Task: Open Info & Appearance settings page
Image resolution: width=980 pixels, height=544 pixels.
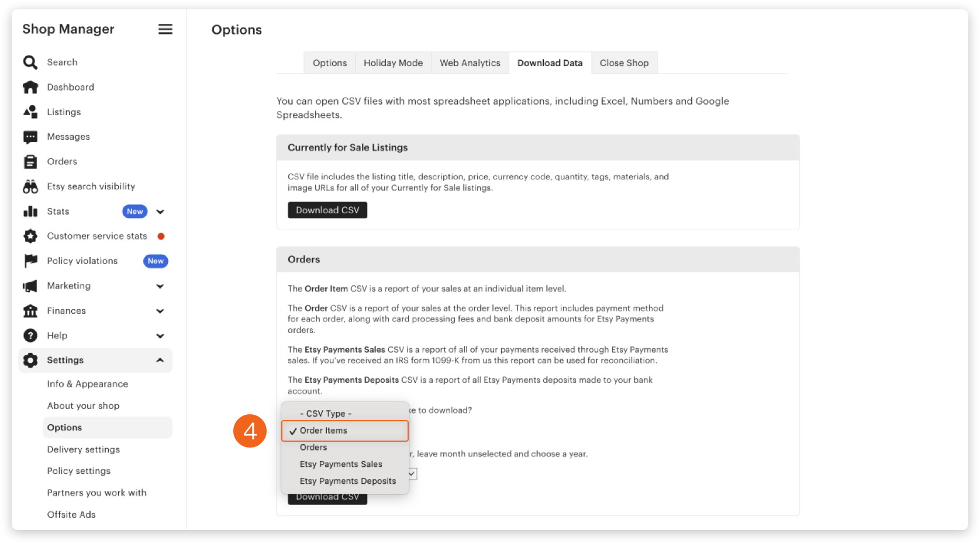Action: [88, 384]
